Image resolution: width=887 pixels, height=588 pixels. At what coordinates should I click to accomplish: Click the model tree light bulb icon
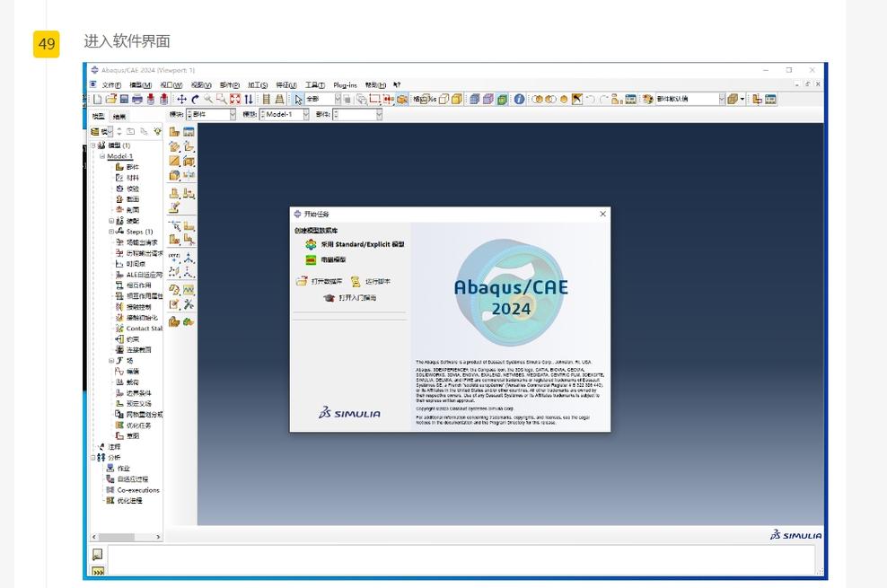pos(157,131)
